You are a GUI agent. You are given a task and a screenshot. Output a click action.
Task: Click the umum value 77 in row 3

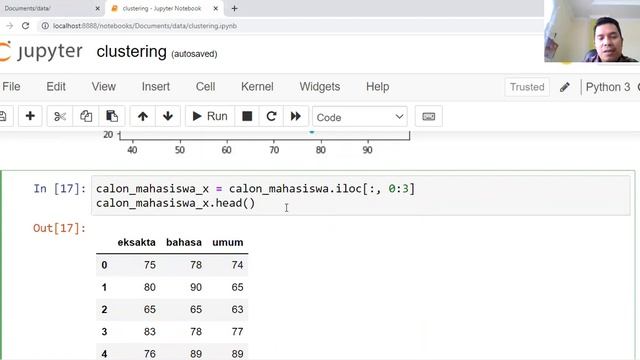pyautogui.click(x=237, y=331)
